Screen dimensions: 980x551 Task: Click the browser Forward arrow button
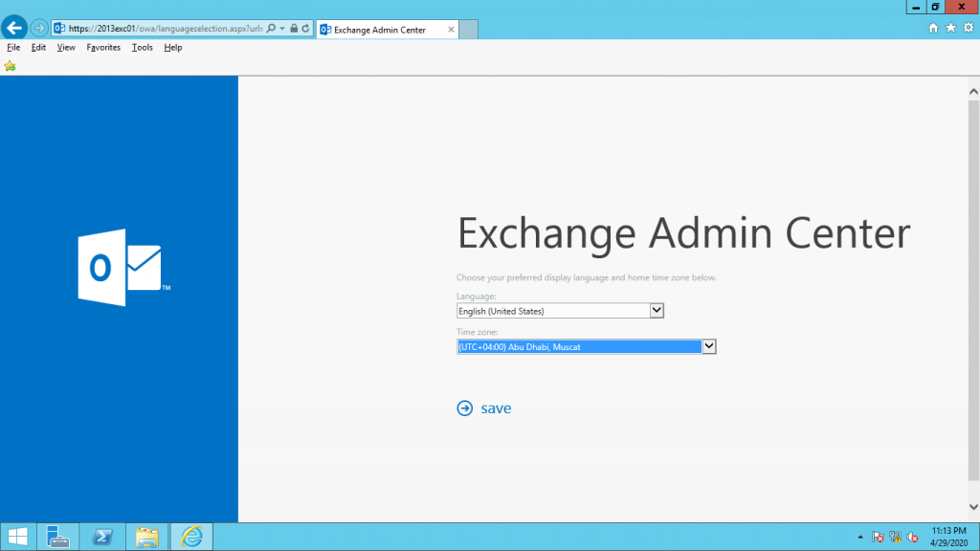coord(38,28)
